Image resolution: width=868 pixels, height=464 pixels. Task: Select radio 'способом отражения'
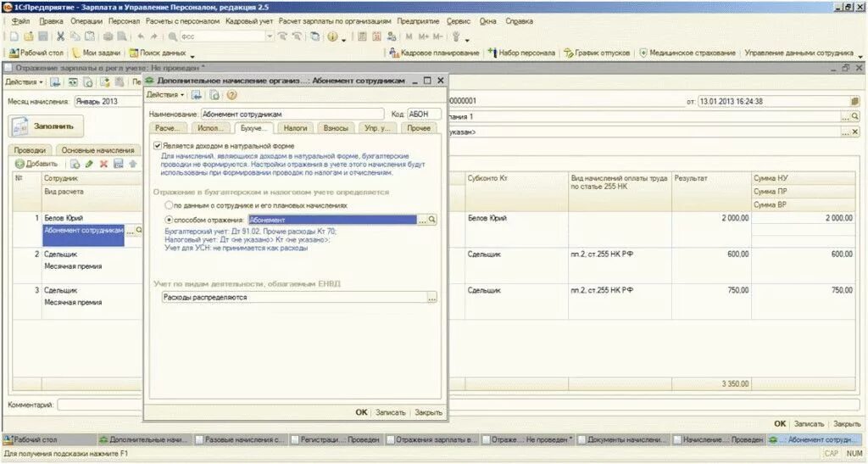pos(169,220)
